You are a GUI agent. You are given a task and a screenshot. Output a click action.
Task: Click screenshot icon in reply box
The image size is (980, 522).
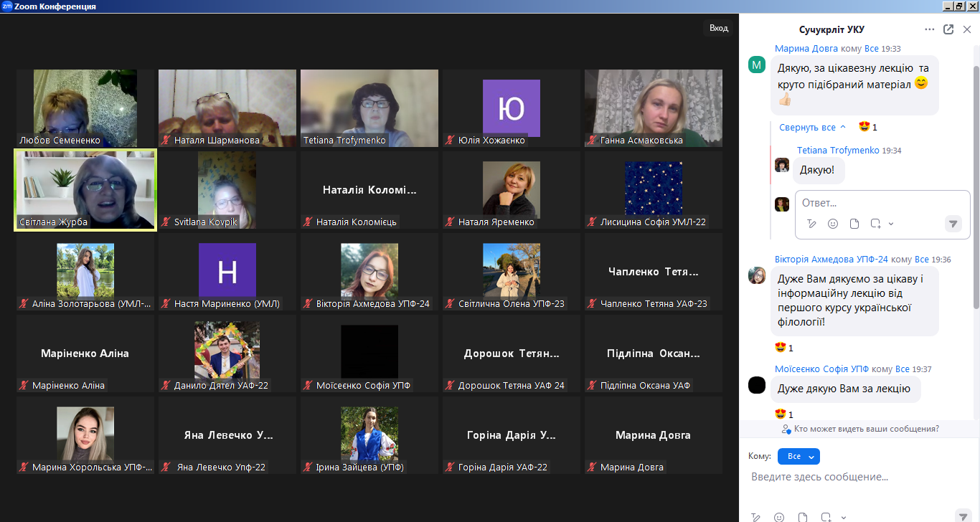[x=875, y=224]
